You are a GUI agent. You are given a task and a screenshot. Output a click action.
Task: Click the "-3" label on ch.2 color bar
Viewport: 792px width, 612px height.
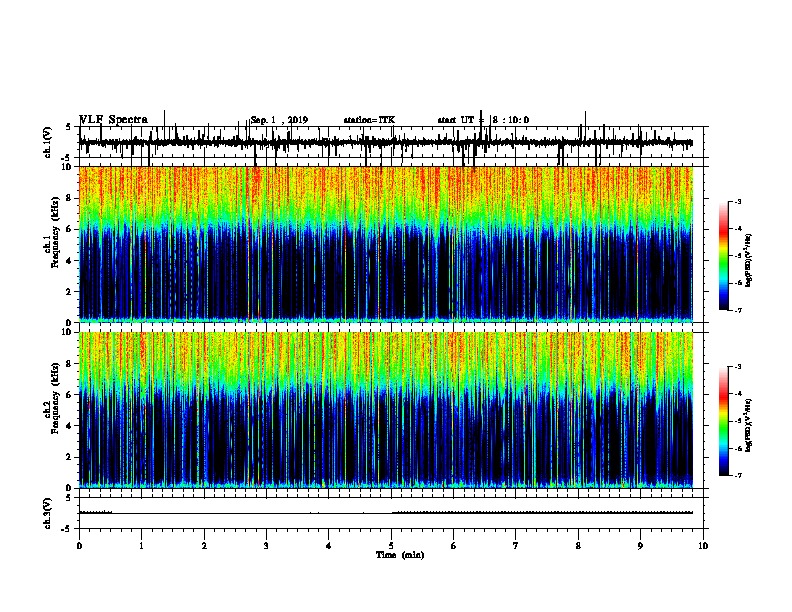click(737, 367)
